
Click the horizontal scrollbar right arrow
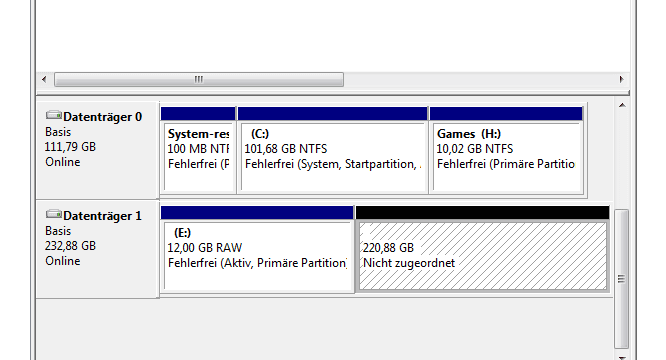(621, 79)
